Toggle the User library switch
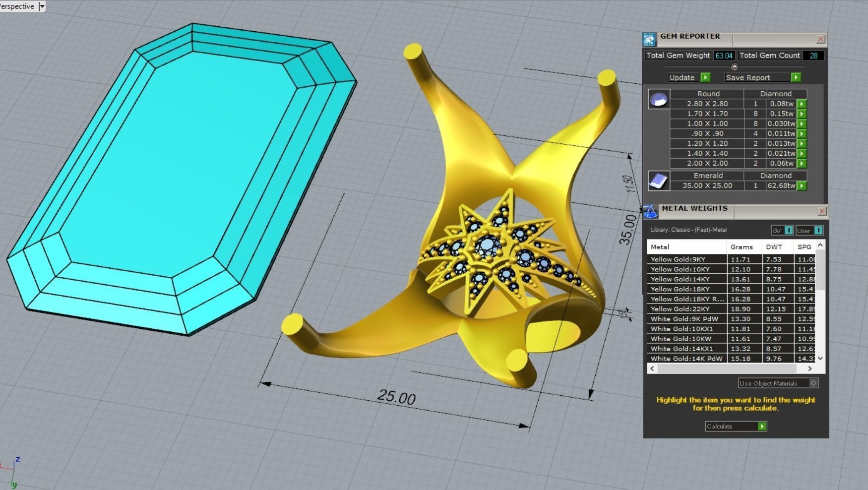The height and width of the screenshot is (490, 868). (x=818, y=230)
